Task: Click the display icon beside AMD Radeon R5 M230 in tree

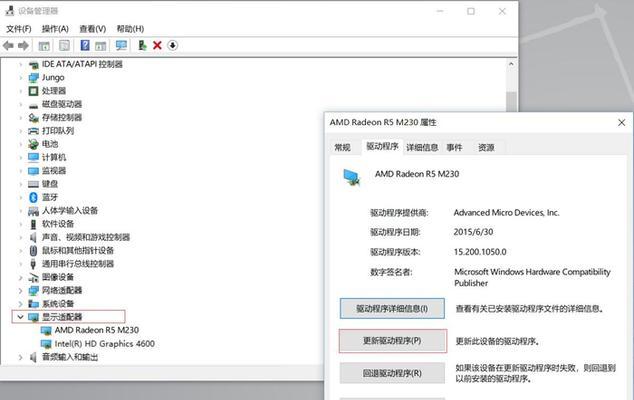Action: [46, 330]
